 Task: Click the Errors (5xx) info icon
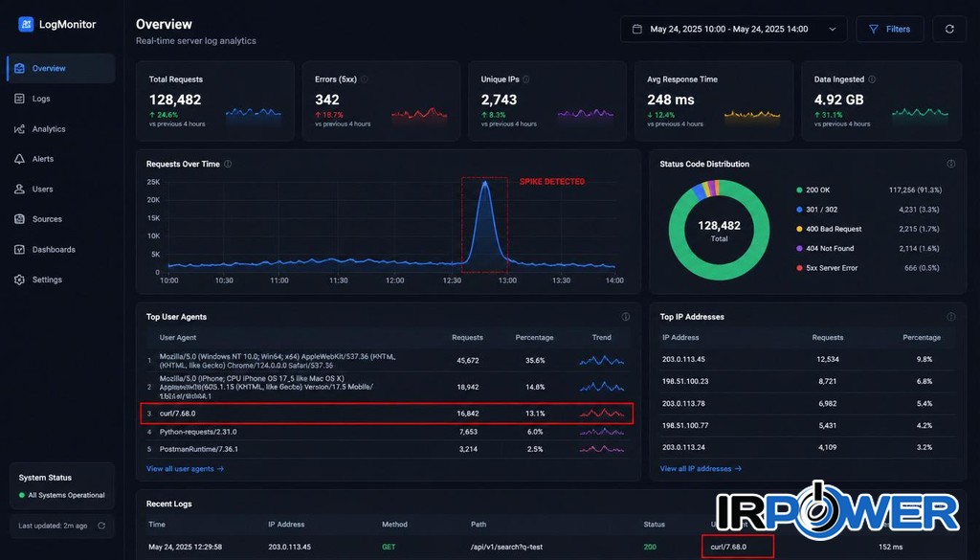(365, 79)
